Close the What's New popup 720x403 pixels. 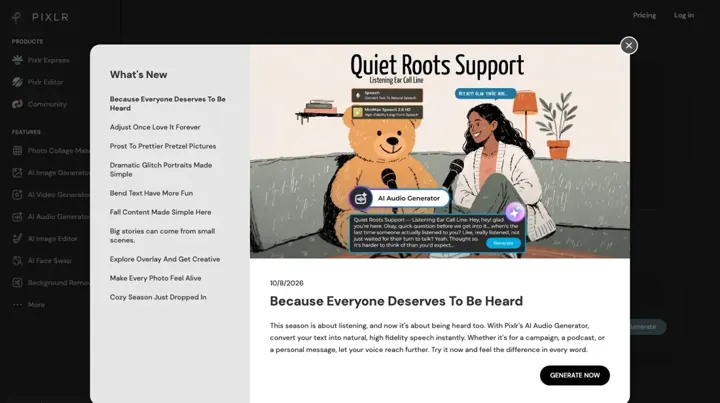click(x=629, y=45)
